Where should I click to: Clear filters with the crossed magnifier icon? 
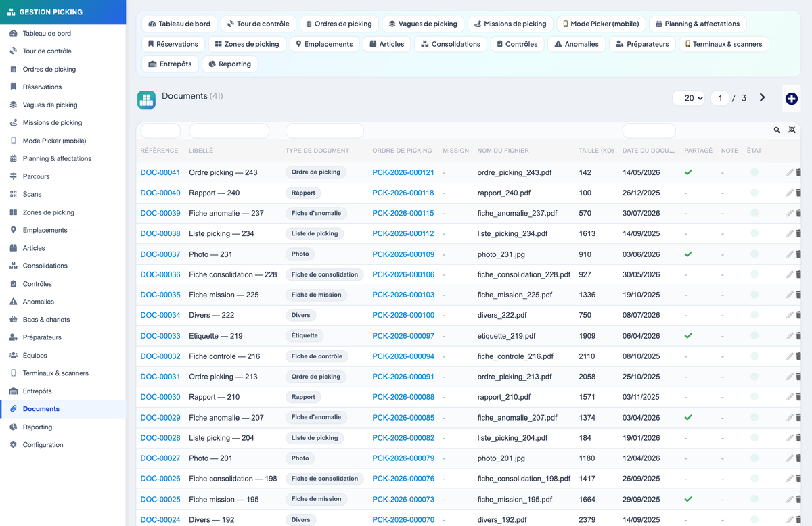tap(792, 130)
